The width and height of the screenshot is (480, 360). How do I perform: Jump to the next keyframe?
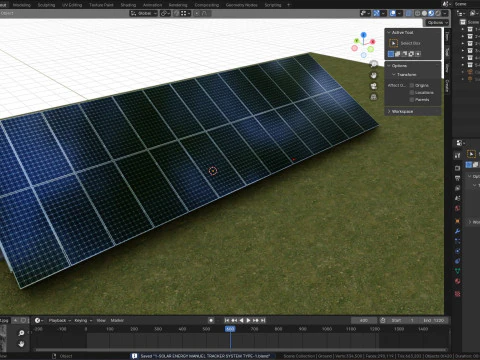256,320
